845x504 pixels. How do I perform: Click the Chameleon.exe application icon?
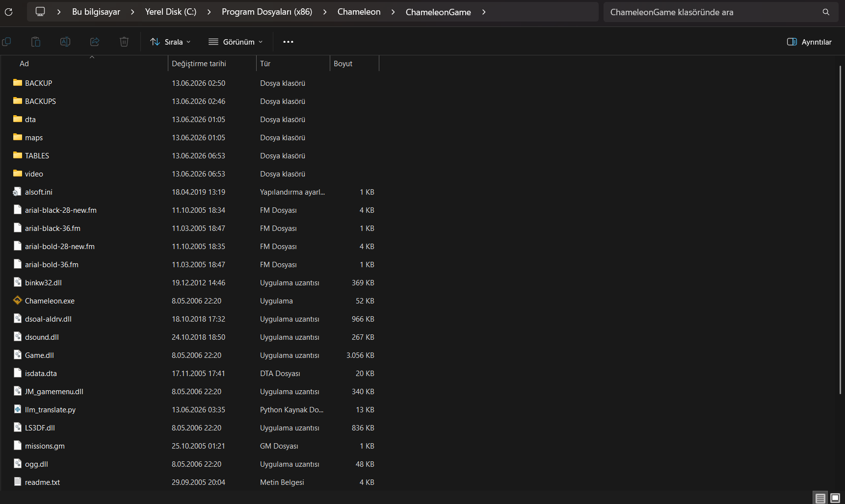click(18, 301)
